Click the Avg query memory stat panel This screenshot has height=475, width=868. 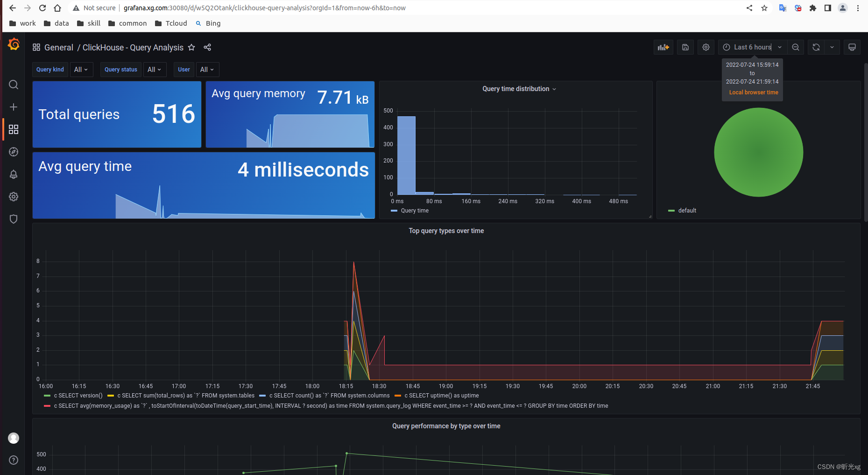click(x=290, y=114)
